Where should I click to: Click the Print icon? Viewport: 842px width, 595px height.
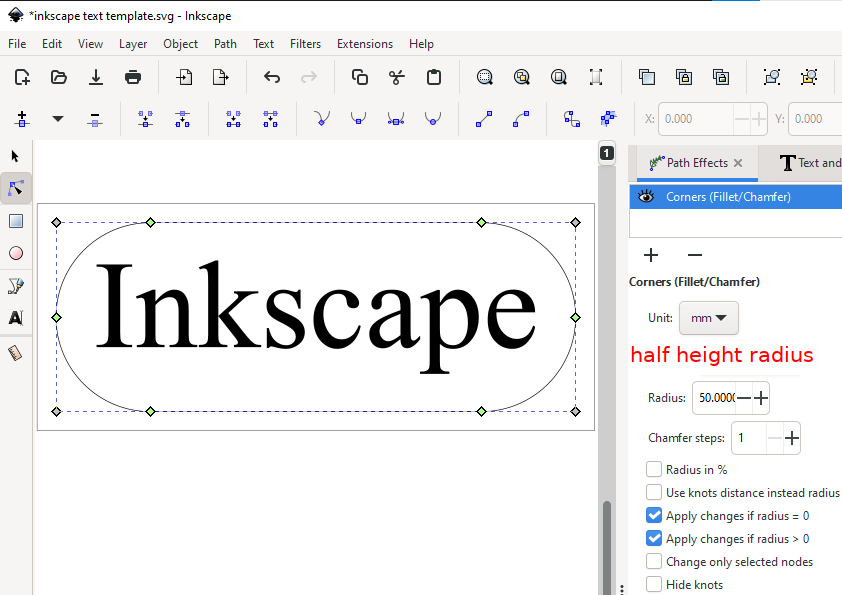coord(133,77)
